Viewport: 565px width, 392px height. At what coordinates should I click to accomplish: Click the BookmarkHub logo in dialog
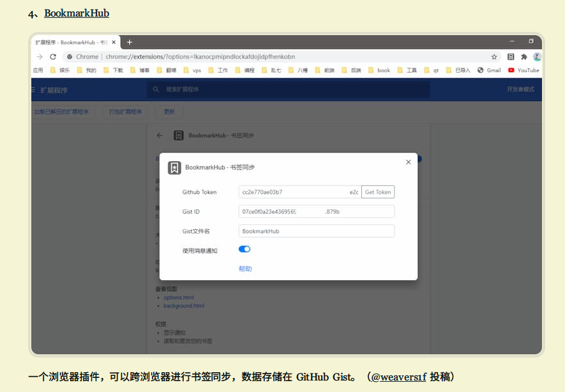point(174,167)
